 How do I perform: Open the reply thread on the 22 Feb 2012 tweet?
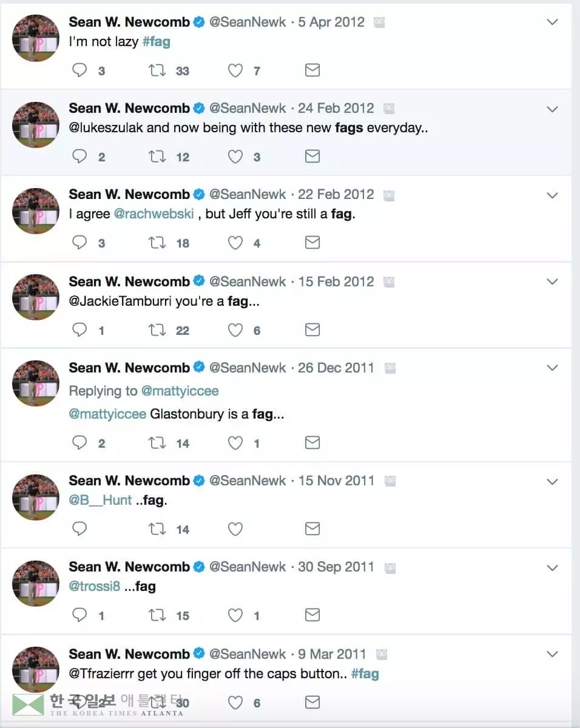click(x=80, y=243)
